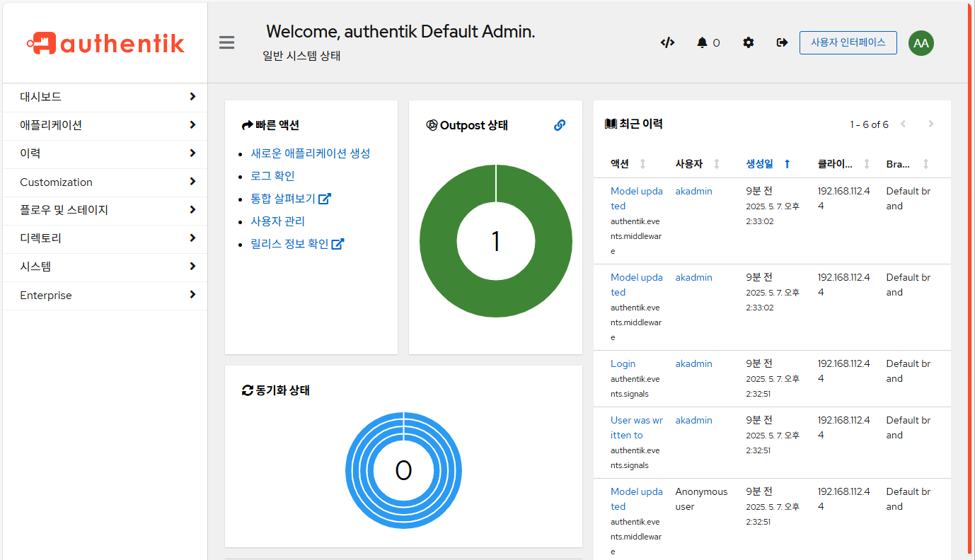Sort by Bra... column arrow
This screenshot has width=975, height=560.
925,164
